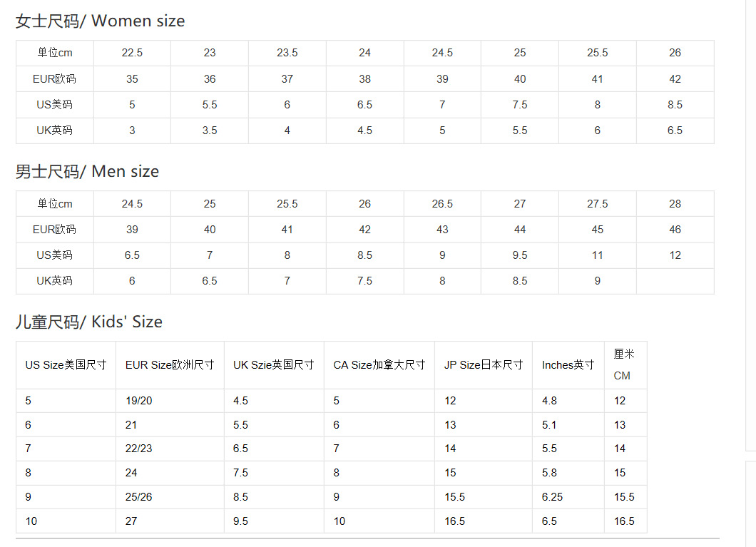Screen dimensions: 756x547
Task: Select US size 12 in Men table
Action: pyautogui.click(x=675, y=255)
